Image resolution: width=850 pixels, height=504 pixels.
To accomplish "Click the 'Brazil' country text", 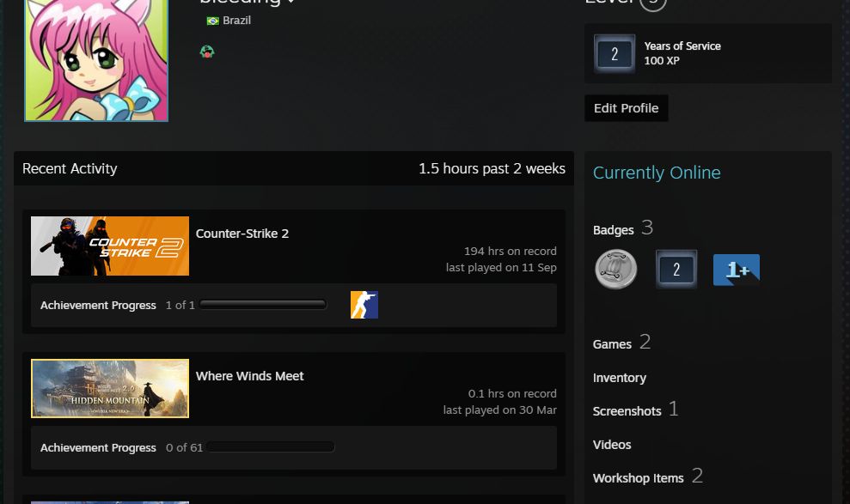I will pyautogui.click(x=237, y=21).
